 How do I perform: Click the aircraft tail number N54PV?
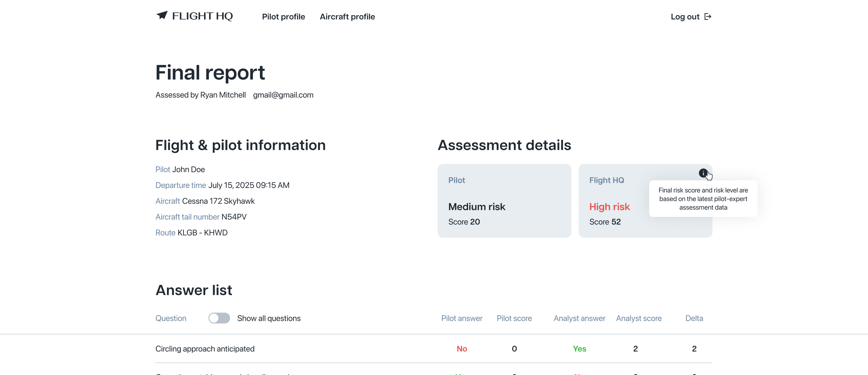tap(234, 217)
